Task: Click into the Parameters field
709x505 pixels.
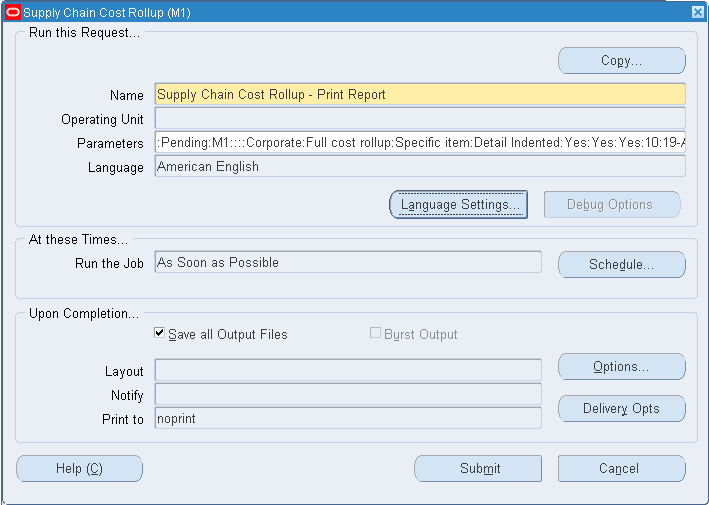Action: coord(420,142)
